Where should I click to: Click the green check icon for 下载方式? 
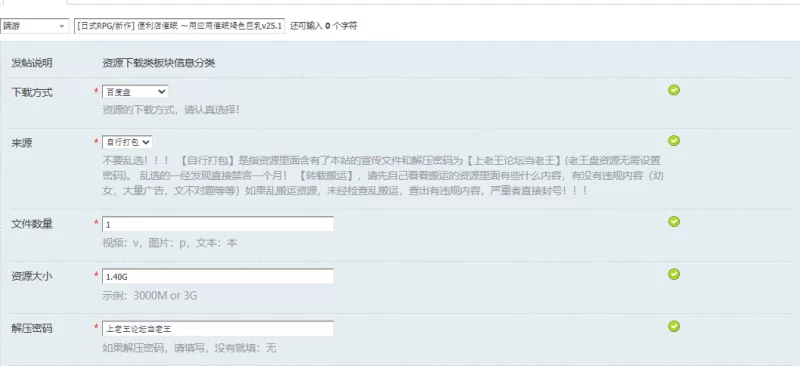point(674,90)
